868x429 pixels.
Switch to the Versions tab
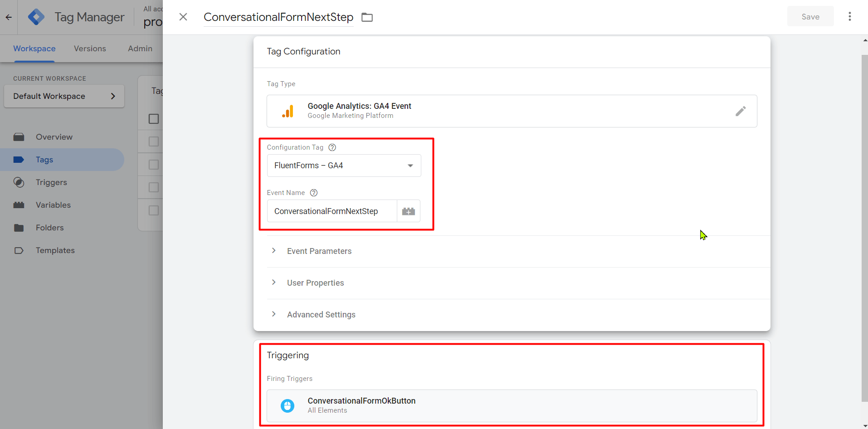click(x=90, y=49)
